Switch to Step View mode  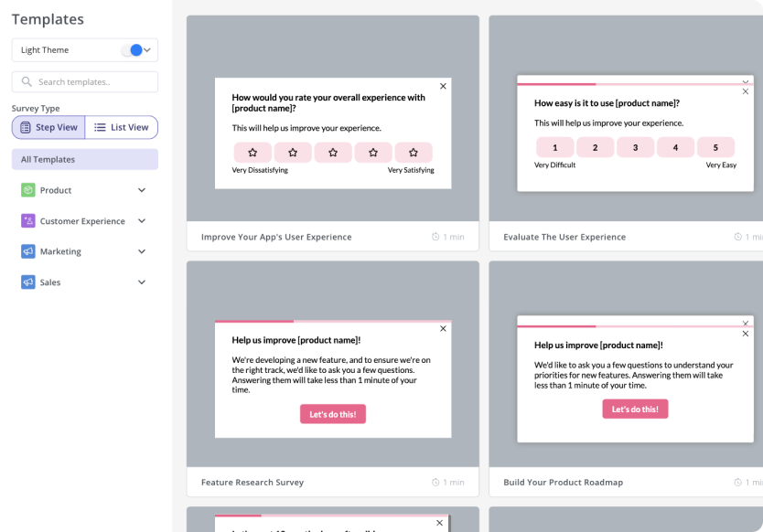[x=48, y=127]
